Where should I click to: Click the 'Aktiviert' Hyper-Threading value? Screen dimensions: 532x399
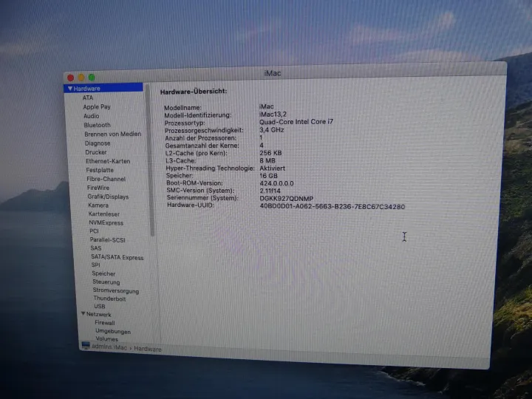tap(273, 168)
